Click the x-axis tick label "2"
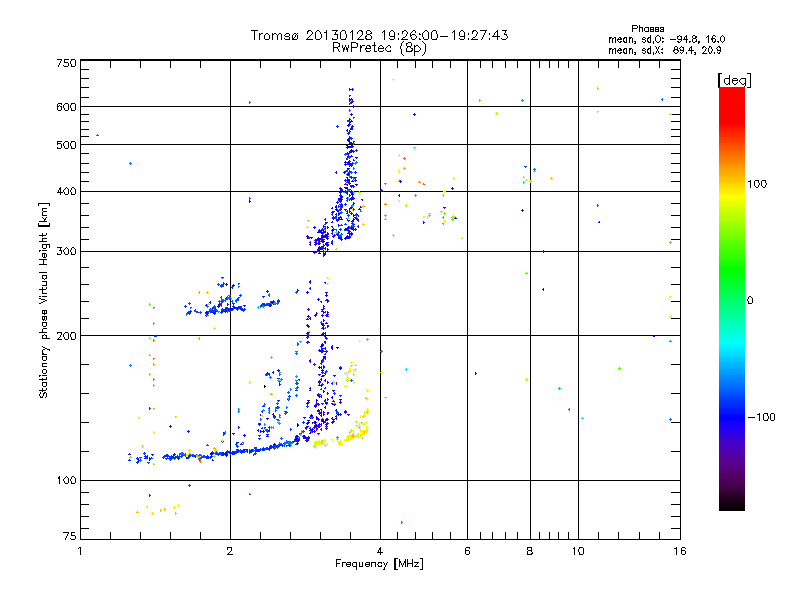This screenshot has height=600, width=800. pyautogui.click(x=230, y=551)
